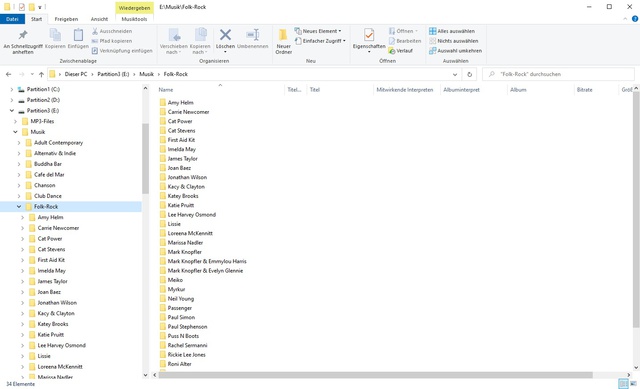
Task: Open recent locations dropdown arrow
Action: tap(32, 74)
